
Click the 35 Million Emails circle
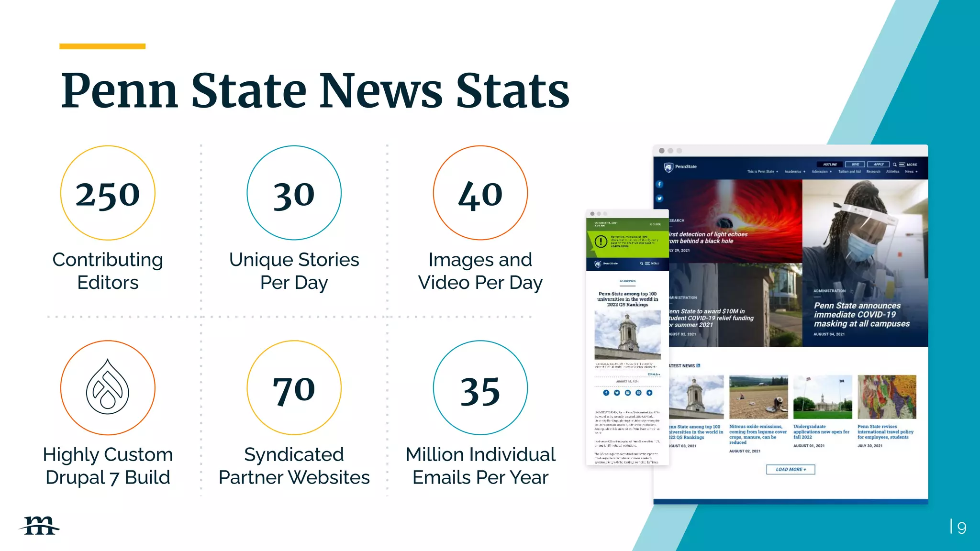tap(480, 387)
